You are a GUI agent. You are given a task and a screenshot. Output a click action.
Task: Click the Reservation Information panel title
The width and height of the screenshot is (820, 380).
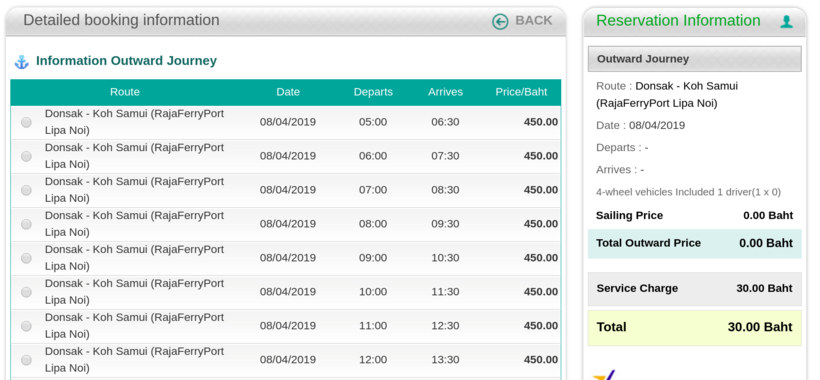pyautogui.click(x=678, y=20)
